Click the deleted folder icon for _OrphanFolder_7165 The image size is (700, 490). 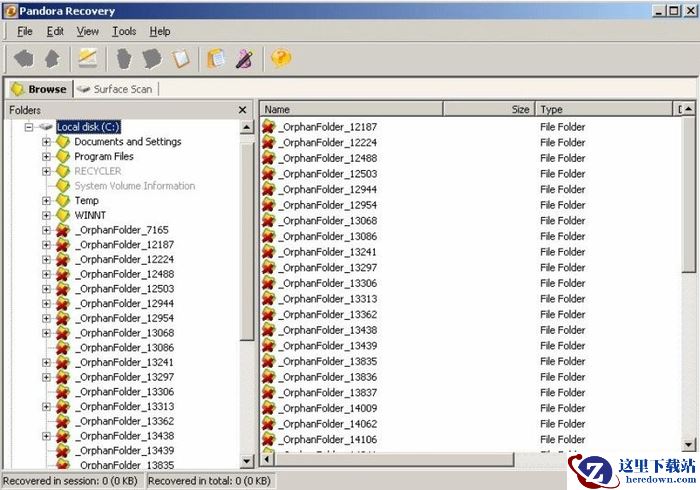point(63,230)
